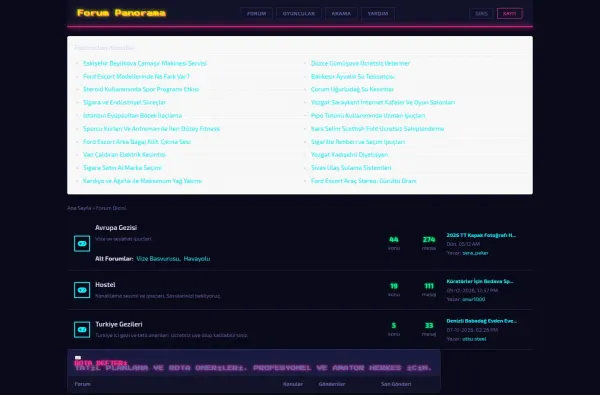Screen dimensions: 600x395
Task: Open Yozgat Saraykent Internet Kafeler link
Action: tap(383, 102)
